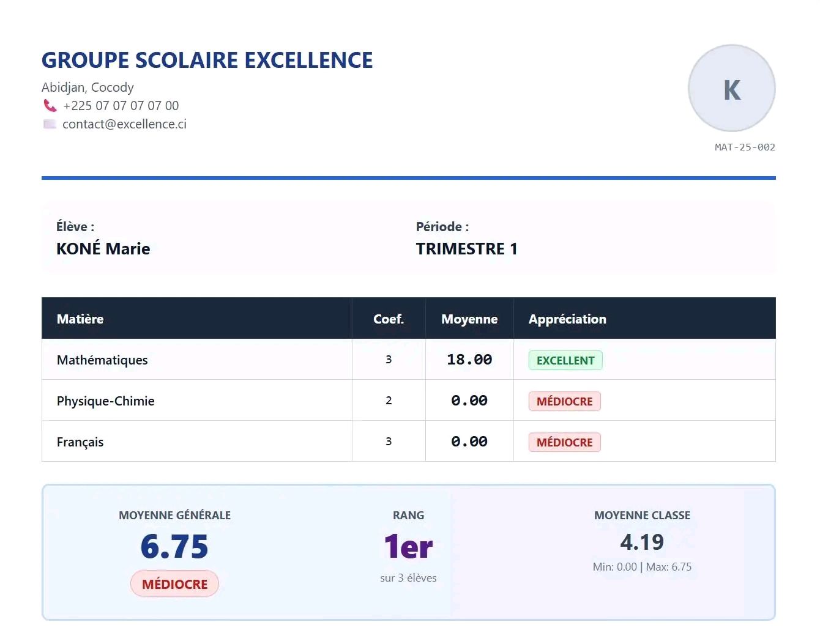Click the MÉDIOCRE badge for Physique-Chimie
The height and width of the screenshot is (644, 820).
coord(564,401)
